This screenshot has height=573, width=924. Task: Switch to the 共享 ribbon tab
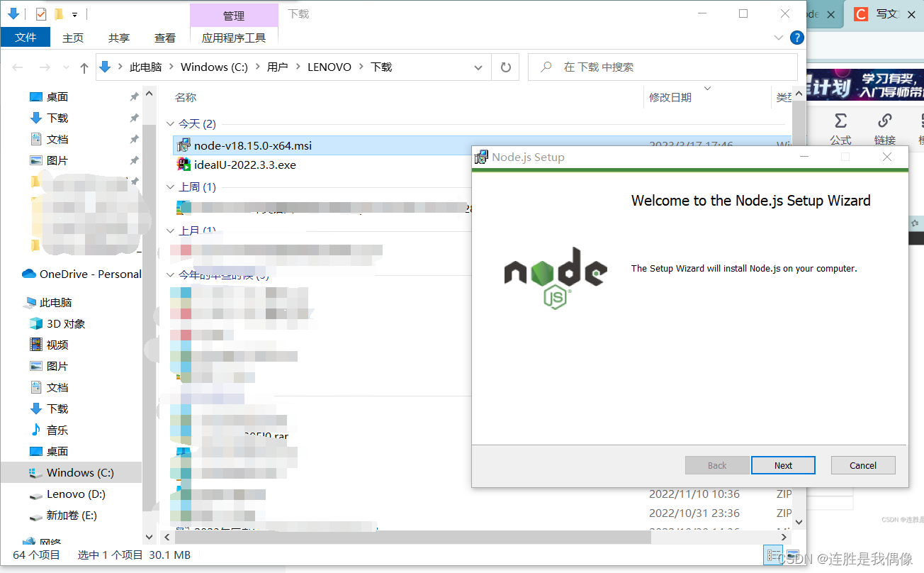click(118, 38)
